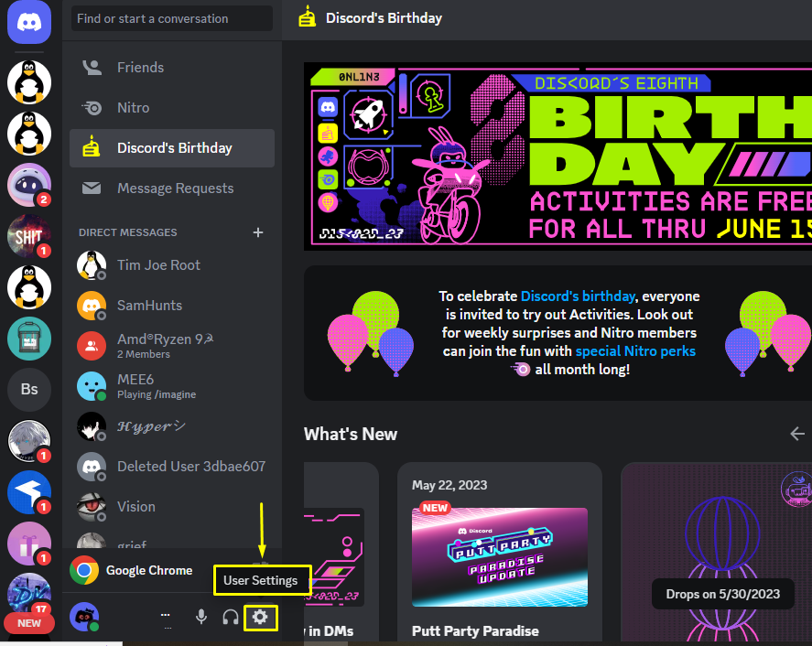Viewport: 812px width, 646px height.
Task: Open DM with SamHunts
Action: [172, 306]
